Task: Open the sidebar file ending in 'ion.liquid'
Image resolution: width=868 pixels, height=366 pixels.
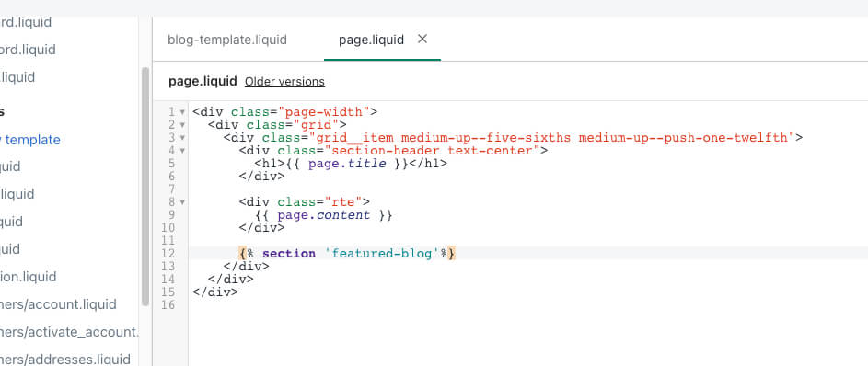Action: pyautogui.click(x=29, y=277)
